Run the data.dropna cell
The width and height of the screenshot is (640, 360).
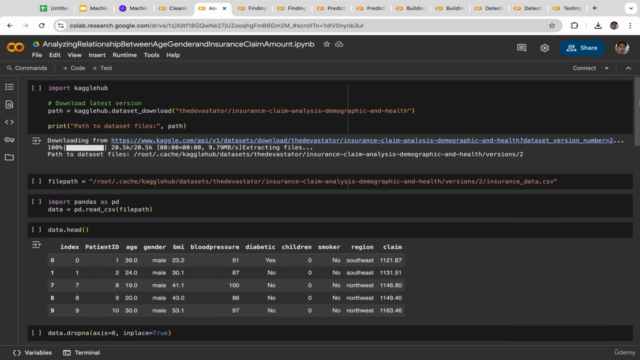(36, 333)
